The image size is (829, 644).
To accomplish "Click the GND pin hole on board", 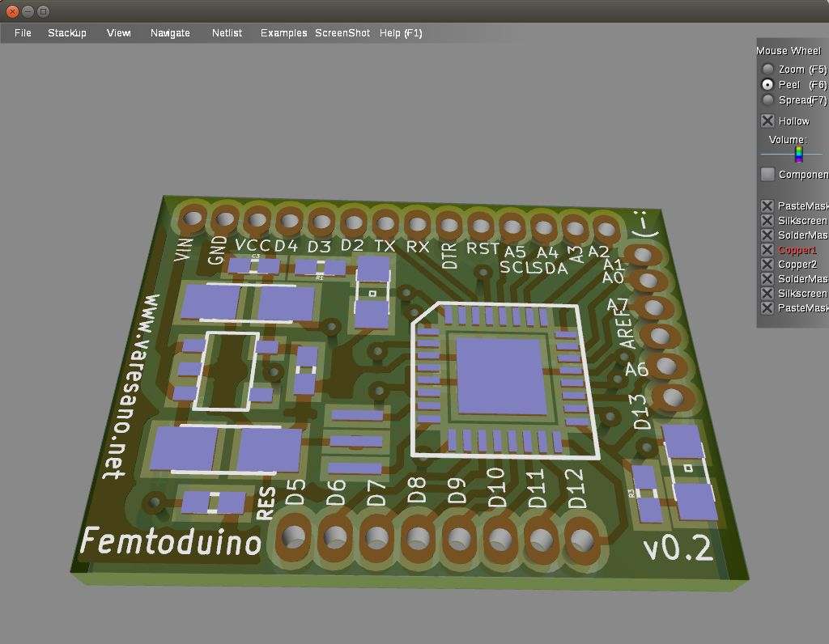I will 225,218.
